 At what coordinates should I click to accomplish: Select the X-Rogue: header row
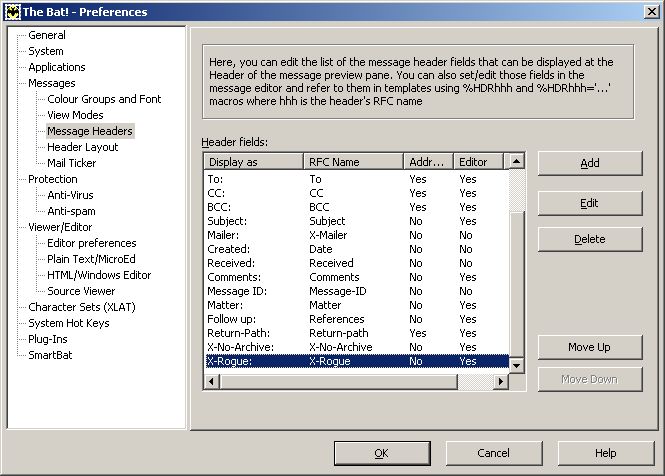[x=357, y=361]
